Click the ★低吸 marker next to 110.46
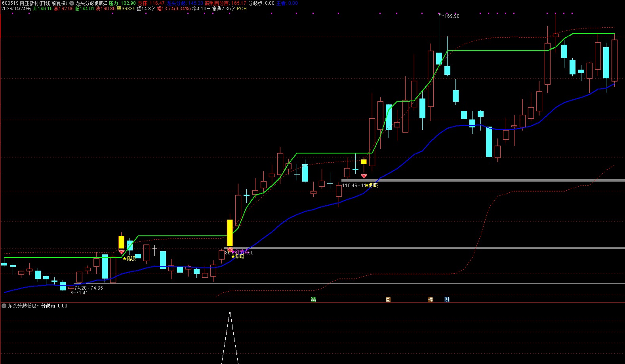Image resolution: width=625 pixels, height=364 pixels. pyautogui.click(x=372, y=185)
